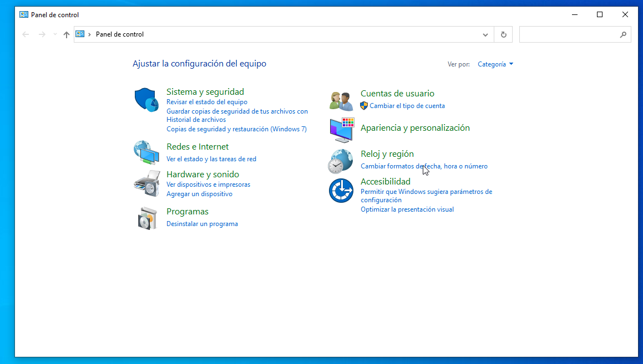Click the Control Panel icon in address bar
Image resolution: width=643 pixels, height=364 pixels.
pyautogui.click(x=80, y=34)
